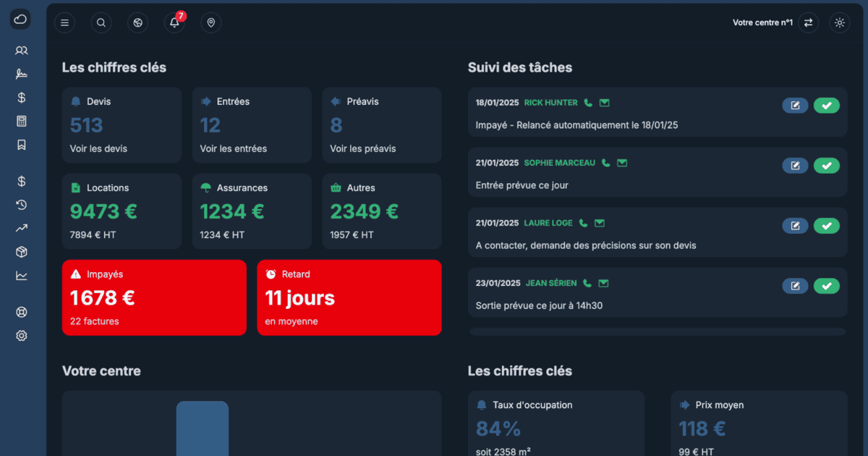This screenshot has height=456, width=868.
Task: Edit the Laure Loge task
Action: coord(795,226)
